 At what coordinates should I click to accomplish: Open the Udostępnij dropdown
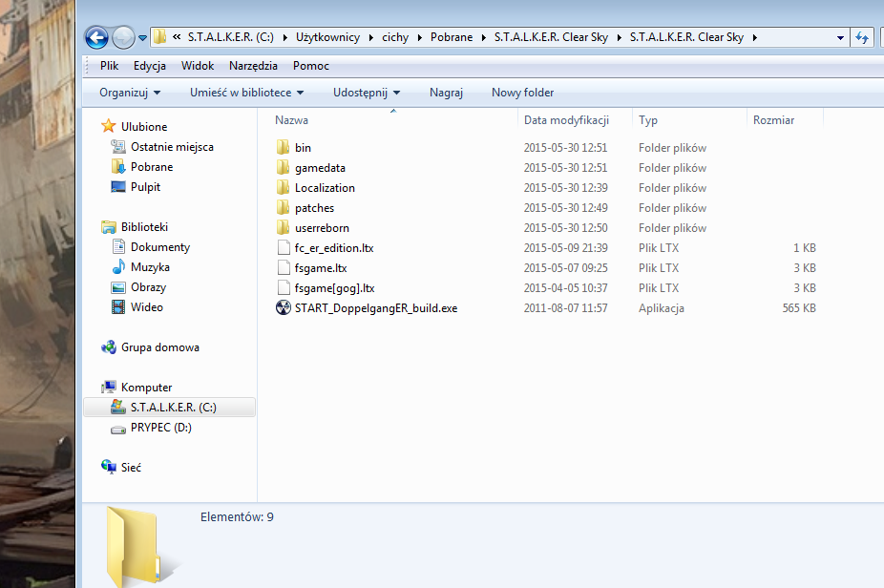(367, 93)
